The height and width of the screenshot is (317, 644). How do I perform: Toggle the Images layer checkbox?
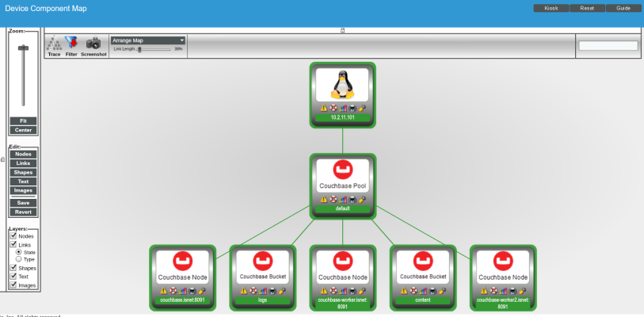point(13,285)
